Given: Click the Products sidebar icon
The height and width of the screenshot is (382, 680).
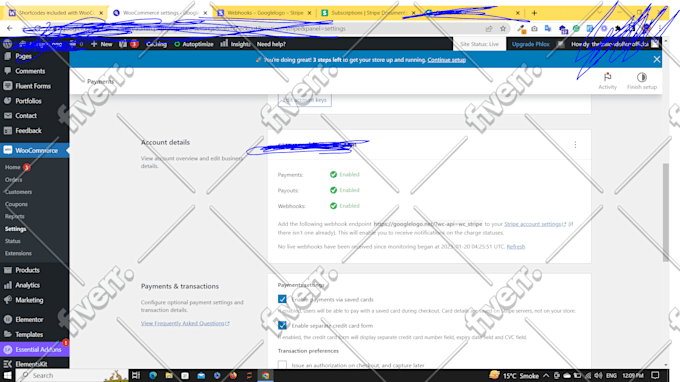Looking at the screenshot, I should point(8,270).
